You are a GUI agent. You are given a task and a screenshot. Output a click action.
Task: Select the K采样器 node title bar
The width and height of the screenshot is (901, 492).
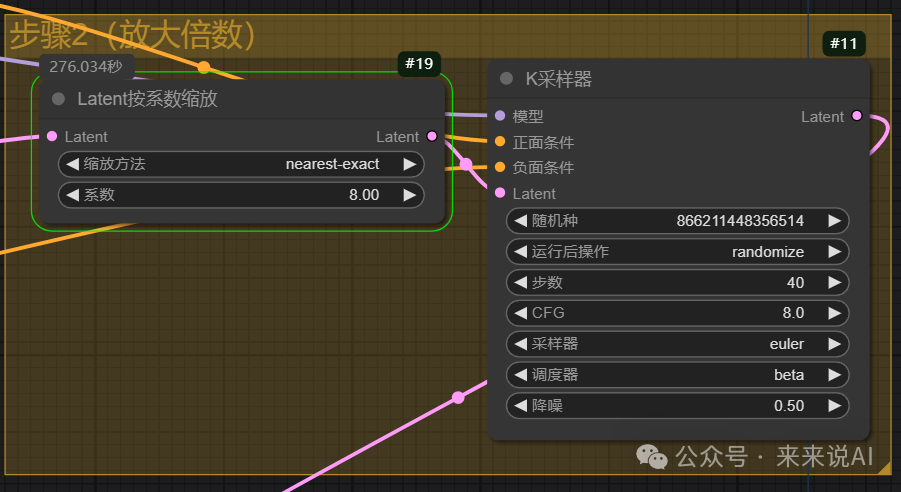point(678,78)
